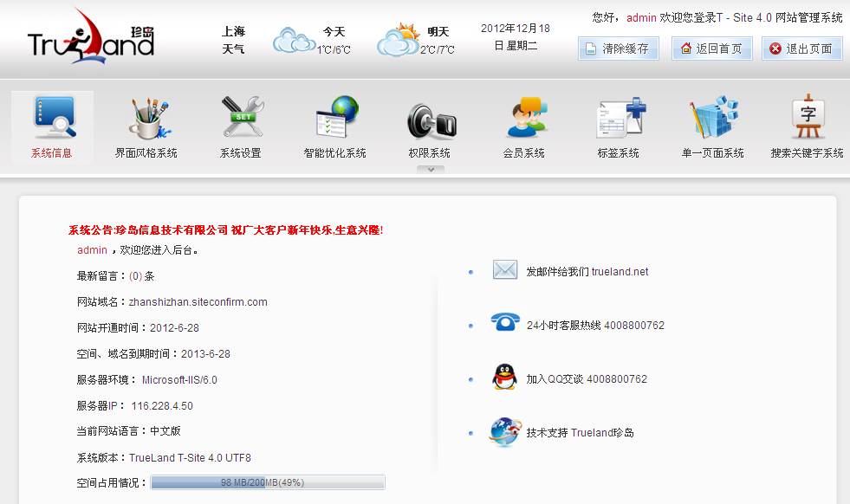Select the telephone hotline icon
Screen dimensions: 850x504
(504, 324)
